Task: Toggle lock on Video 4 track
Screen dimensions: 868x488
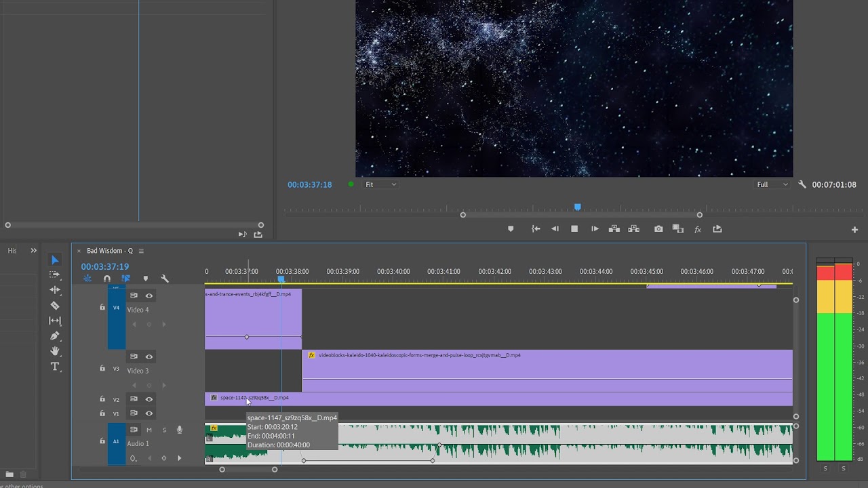Action: [102, 308]
